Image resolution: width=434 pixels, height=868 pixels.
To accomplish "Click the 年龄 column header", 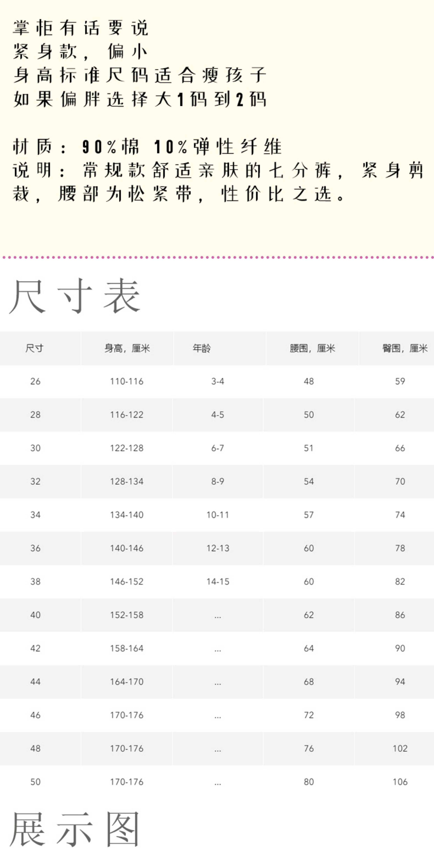I will [201, 348].
